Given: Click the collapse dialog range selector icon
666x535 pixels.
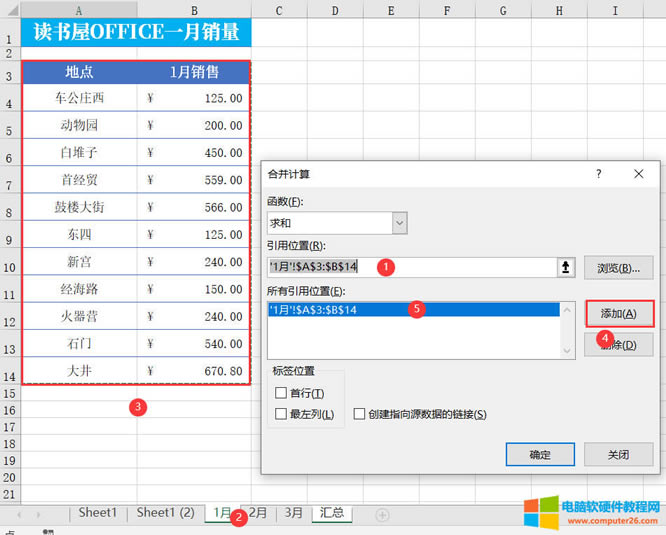Looking at the screenshot, I should click(567, 267).
